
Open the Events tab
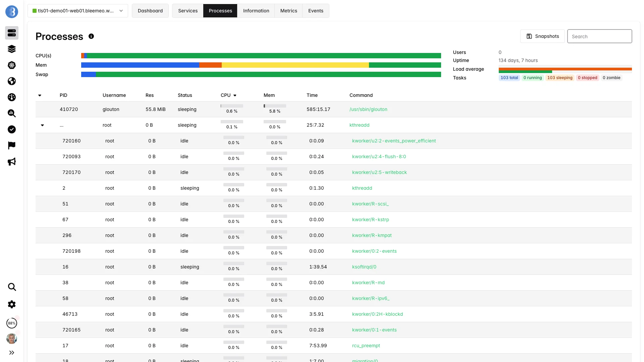[x=315, y=11]
